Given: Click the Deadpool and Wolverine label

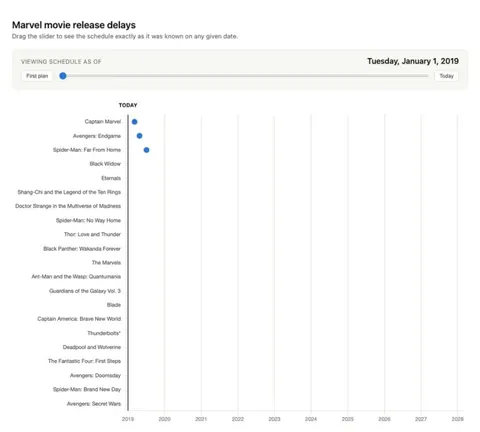Looking at the screenshot, I should pos(92,347).
